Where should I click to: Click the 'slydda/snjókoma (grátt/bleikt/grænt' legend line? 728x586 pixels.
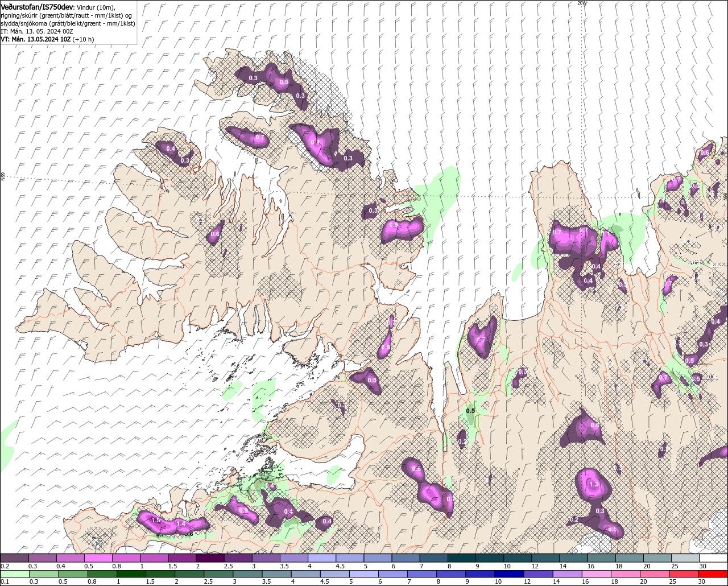[x=68, y=23]
